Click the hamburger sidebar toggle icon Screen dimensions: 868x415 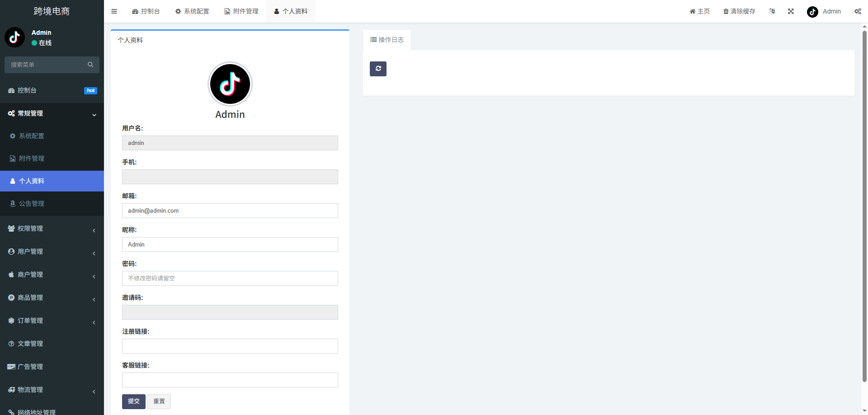(x=114, y=11)
